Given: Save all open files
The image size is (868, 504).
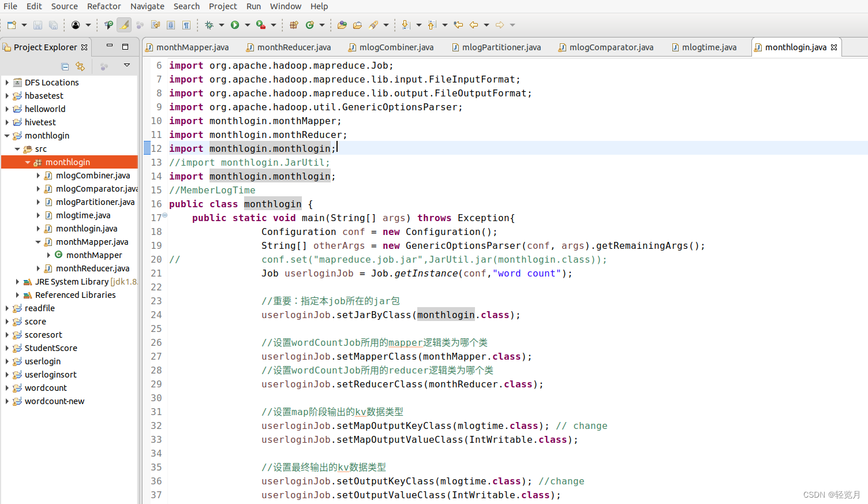Looking at the screenshot, I should tap(53, 25).
